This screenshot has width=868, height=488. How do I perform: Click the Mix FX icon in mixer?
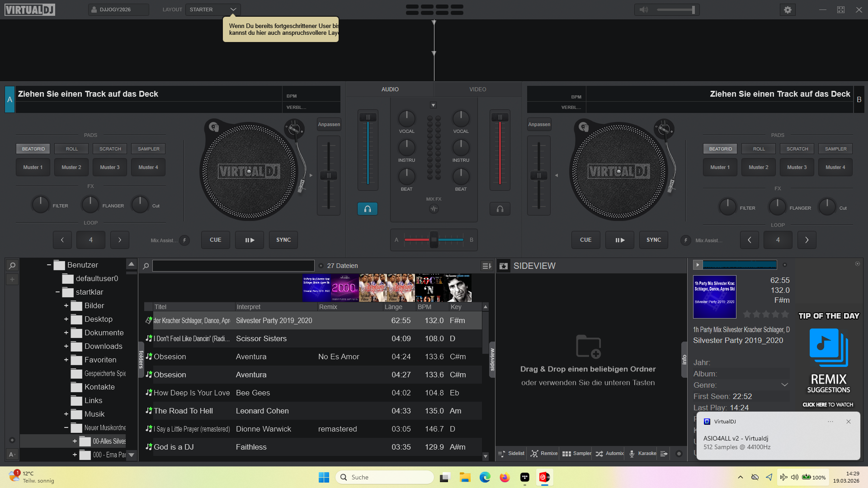tap(434, 209)
